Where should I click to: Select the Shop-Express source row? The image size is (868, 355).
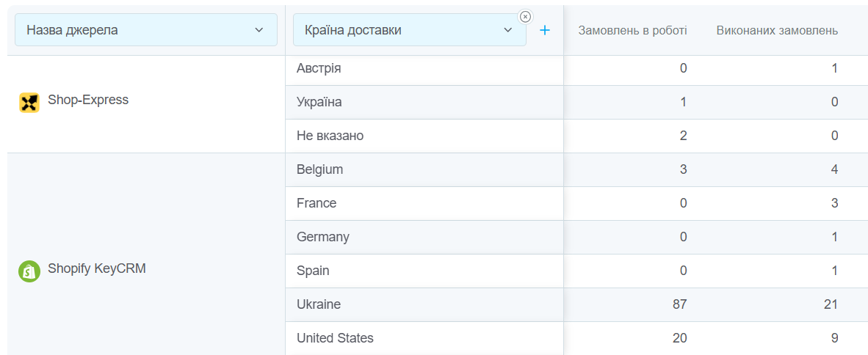pyautogui.click(x=88, y=100)
